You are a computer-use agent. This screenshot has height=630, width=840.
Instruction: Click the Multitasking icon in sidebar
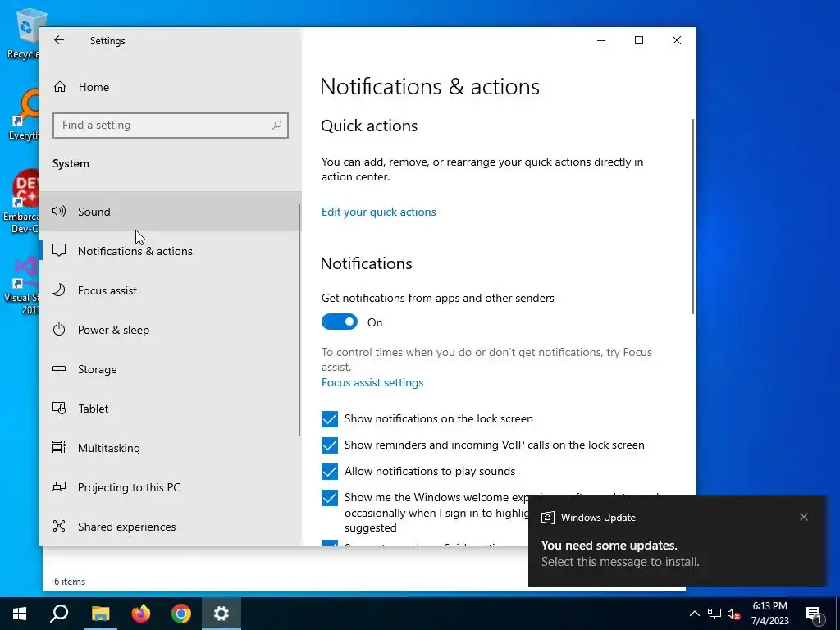(59, 447)
